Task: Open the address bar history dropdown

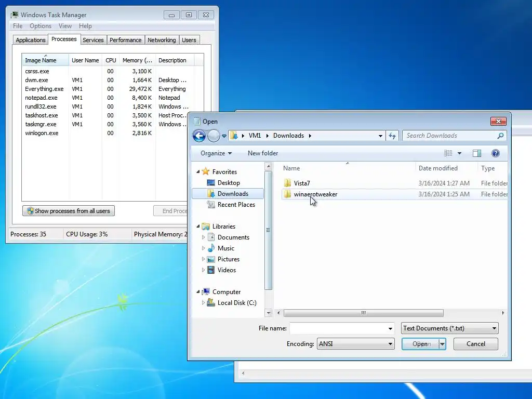Action: coord(380,136)
